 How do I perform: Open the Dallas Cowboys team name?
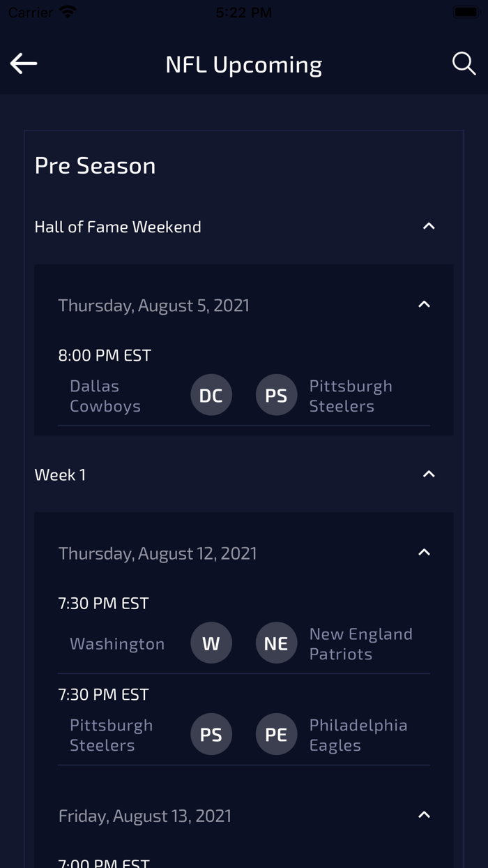click(105, 396)
